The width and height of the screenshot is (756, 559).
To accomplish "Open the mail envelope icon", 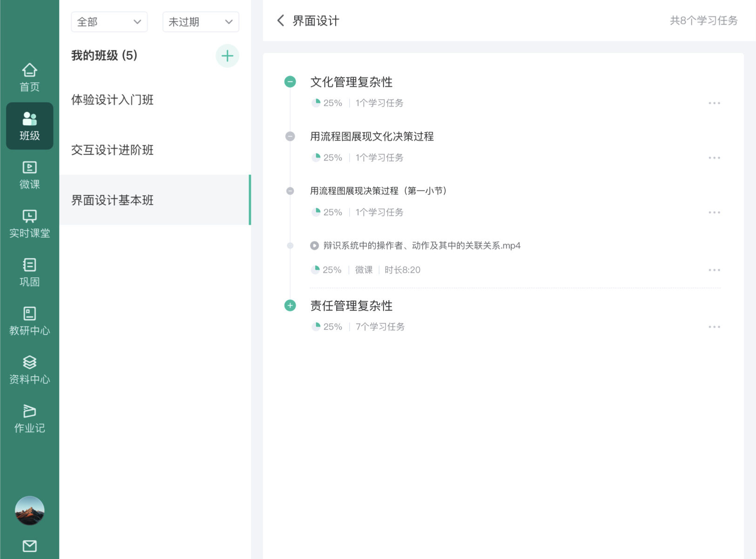I will (29, 545).
